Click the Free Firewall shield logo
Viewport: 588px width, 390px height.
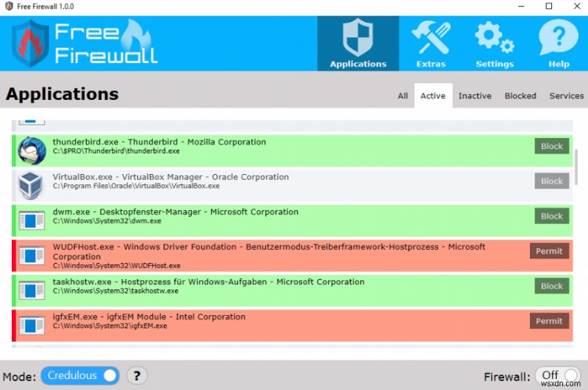pyautogui.click(x=30, y=43)
